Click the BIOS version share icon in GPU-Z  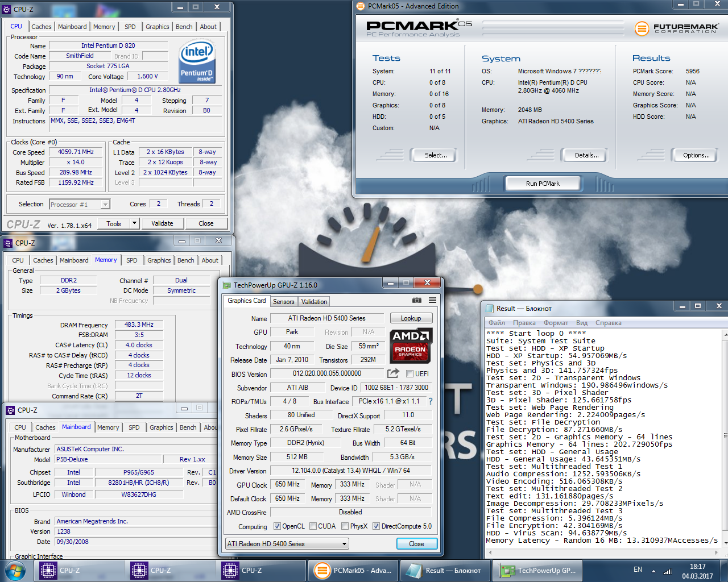pyautogui.click(x=393, y=373)
